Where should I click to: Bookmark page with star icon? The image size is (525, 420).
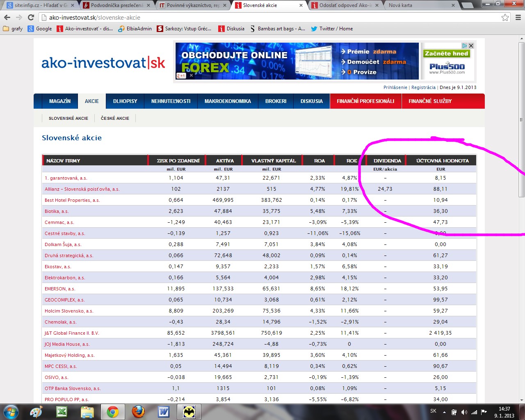505,18
